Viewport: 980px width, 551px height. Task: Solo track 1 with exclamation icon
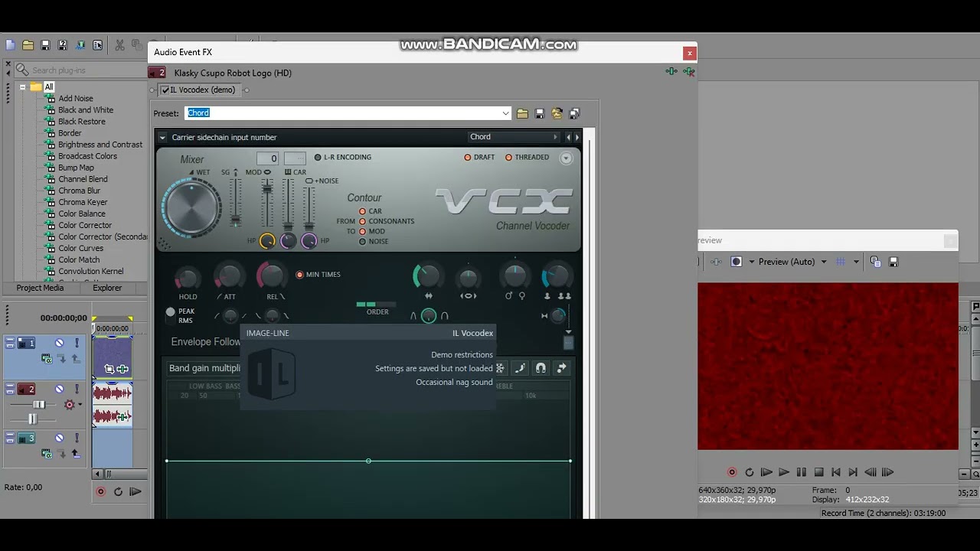point(77,343)
